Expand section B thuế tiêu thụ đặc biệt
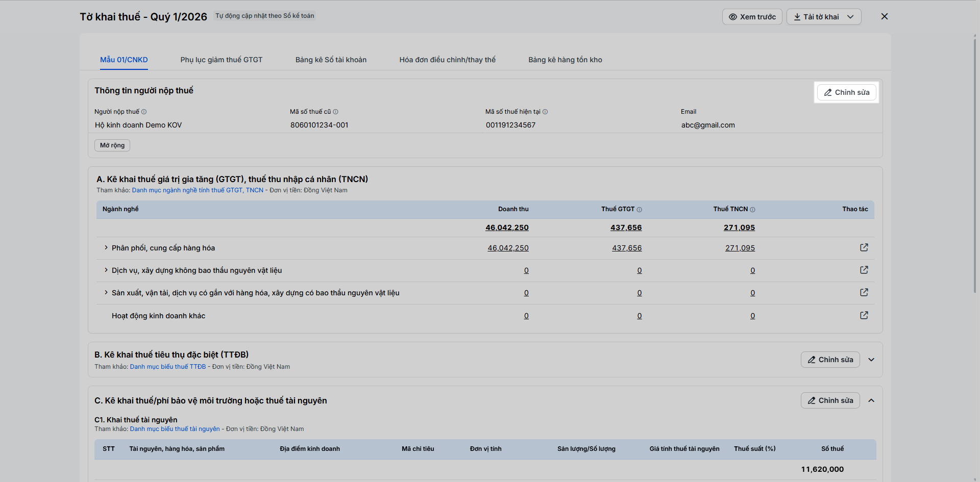Viewport: 980px width, 482px height. [x=871, y=360]
